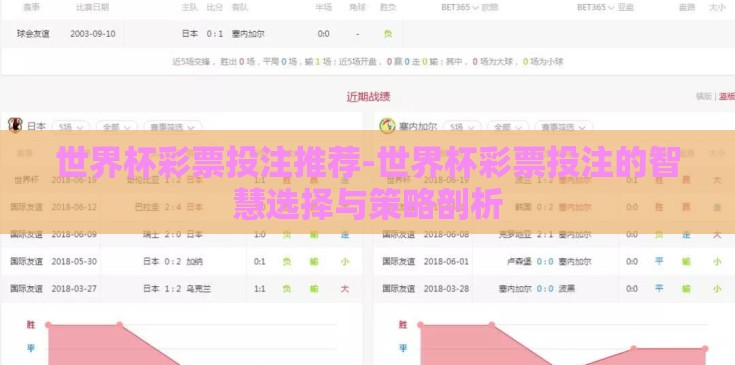Viewport: 735px width, 365px height.
Task: Open 赛事筛选 dropdown in the 日本 panel
Action: 172,127
